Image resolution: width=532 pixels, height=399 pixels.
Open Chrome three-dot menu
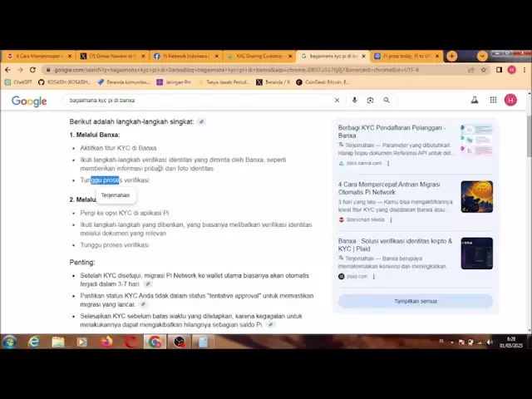pyautogui.click(x=525, y=70)
